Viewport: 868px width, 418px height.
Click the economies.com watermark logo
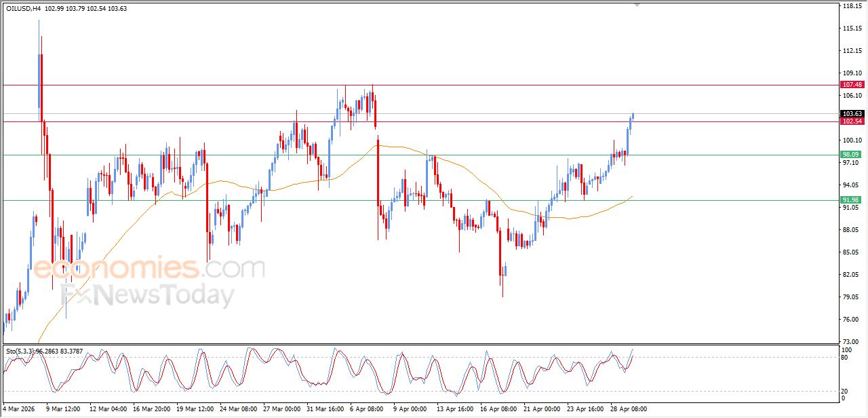pyautogui.click(x=149, y=268)
